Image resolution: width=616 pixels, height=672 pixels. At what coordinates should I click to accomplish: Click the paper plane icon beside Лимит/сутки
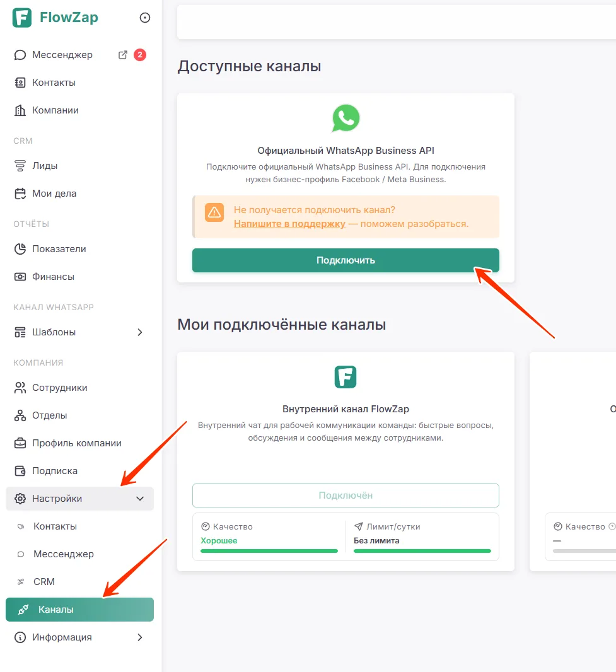tap(358, 526)
